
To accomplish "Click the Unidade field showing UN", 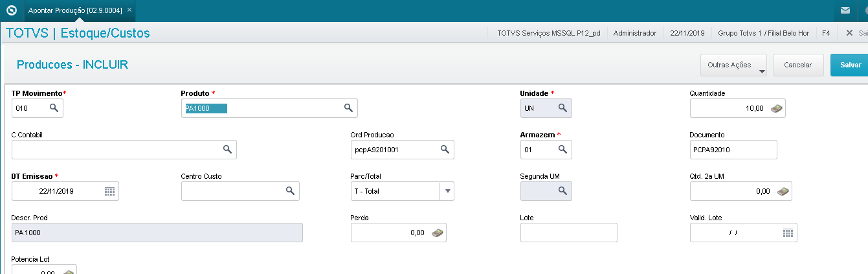I will click(546, 108).
